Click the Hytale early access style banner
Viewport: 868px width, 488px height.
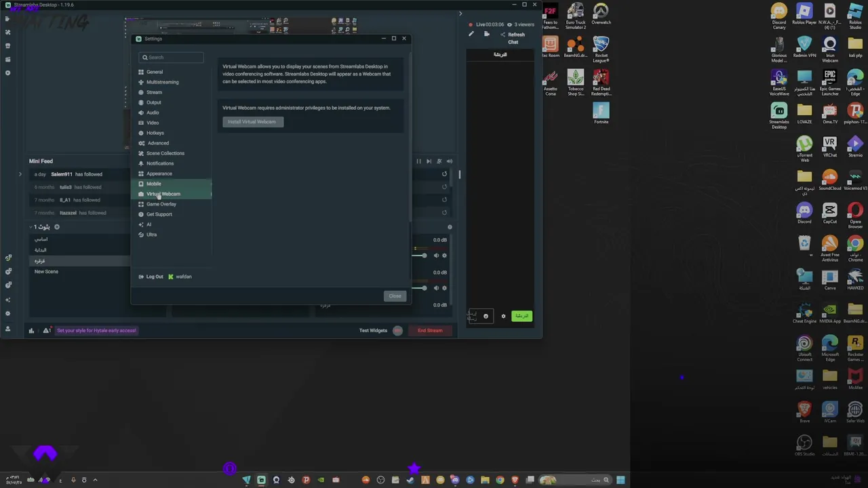(x=96, y=331)
